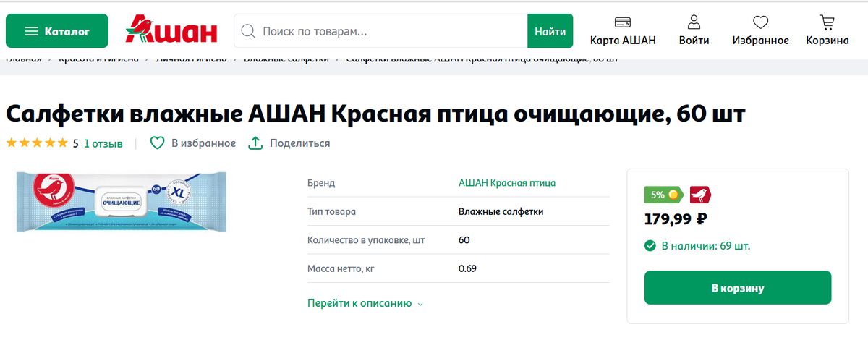
Task: Click the Масса нетто, кг label
Action: pyautogui.click(x=341, y=268)
